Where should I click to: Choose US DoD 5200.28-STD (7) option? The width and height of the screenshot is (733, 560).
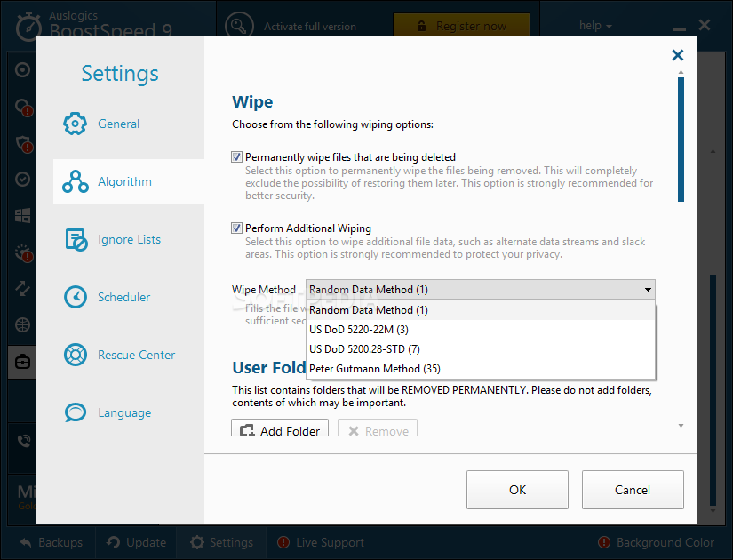click(481, 349)
